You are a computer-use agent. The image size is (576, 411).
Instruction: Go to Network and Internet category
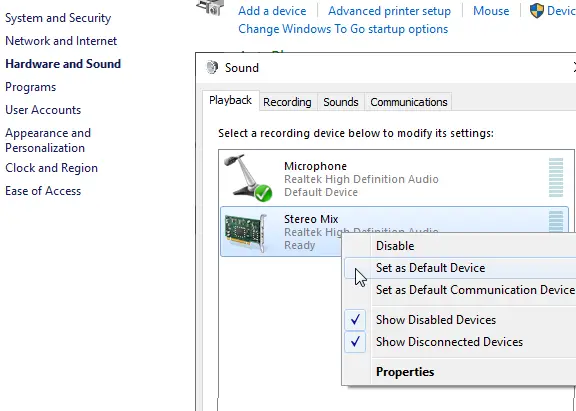point(61,41)
